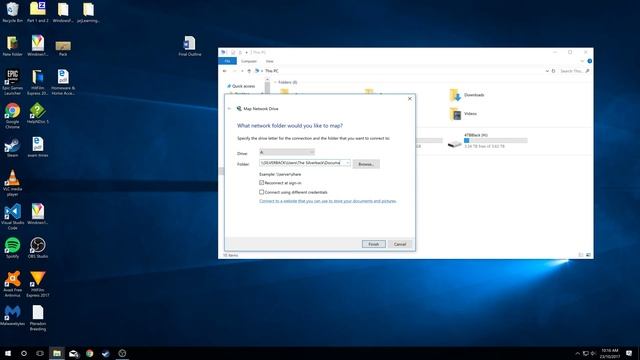Switch to large icons view in status bar
Screen dimensions: 640x360
pos(588,255)
